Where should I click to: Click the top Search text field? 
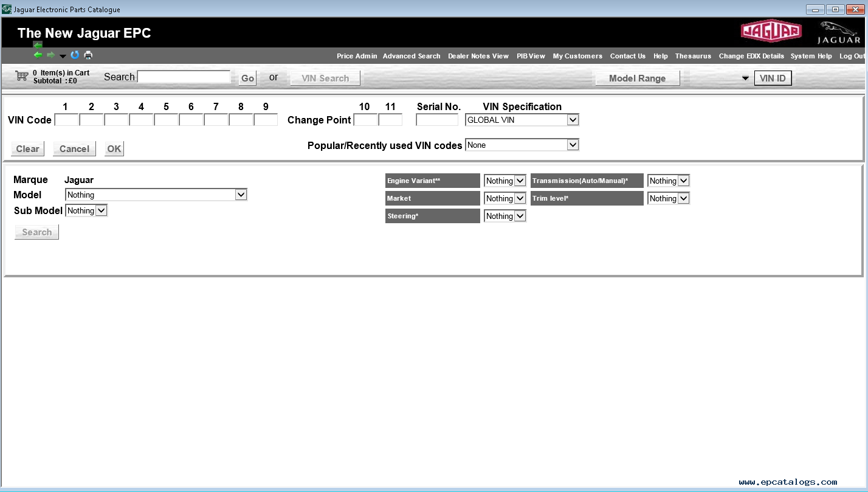(184, 77)
